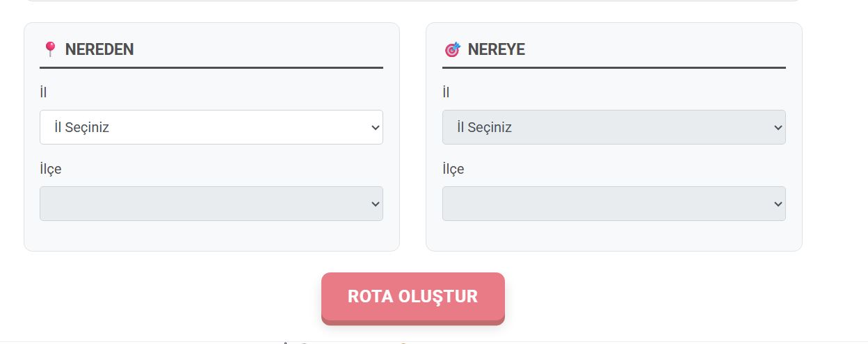
Task: Click the chevron arrow on NEREDEN İl select
Action: tap(376, 127)
